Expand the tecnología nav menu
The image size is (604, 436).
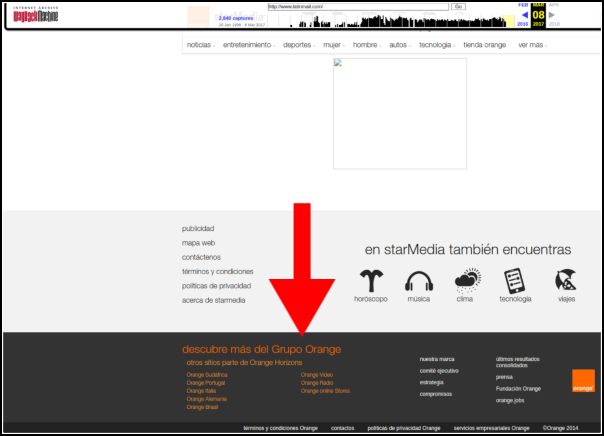(437, 45)
